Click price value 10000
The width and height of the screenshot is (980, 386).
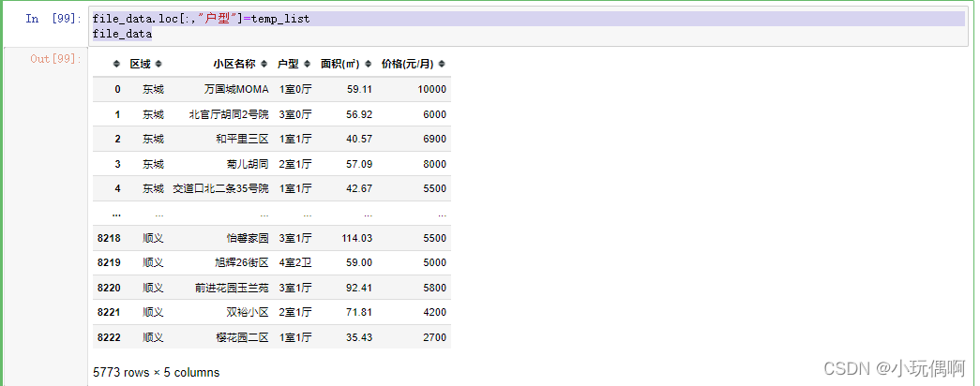[432, 89]
